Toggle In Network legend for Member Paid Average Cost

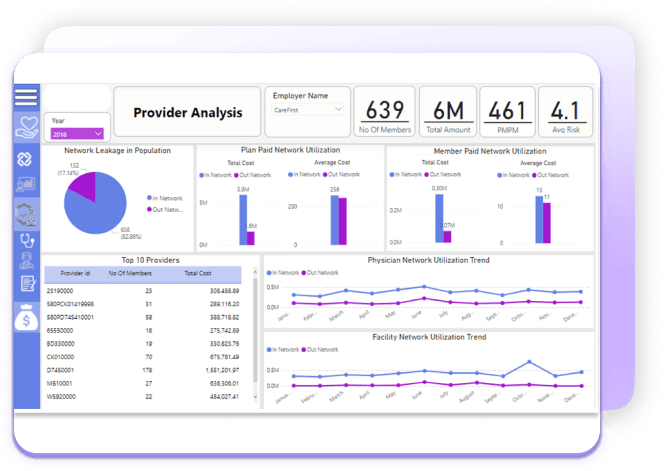tap(513, 175)
